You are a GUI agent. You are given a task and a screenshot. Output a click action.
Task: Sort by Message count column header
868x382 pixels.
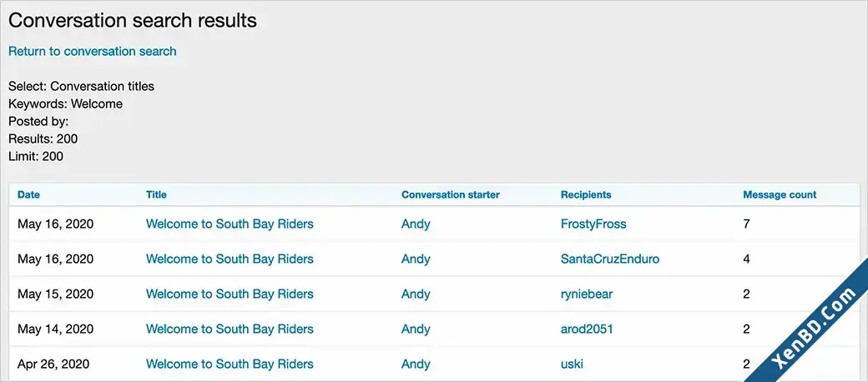coord(780,194)
